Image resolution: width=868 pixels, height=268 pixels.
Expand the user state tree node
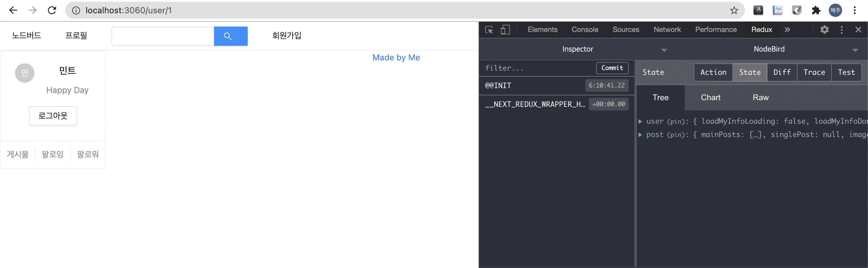point(640,122)
